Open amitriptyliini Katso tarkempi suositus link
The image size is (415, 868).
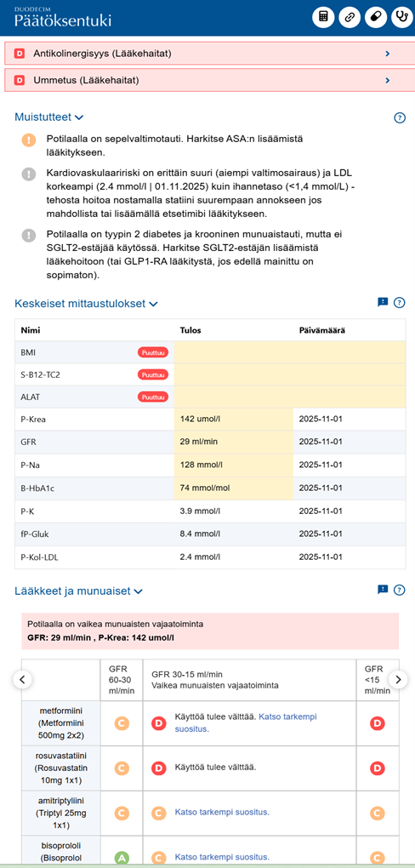(222, 812)
